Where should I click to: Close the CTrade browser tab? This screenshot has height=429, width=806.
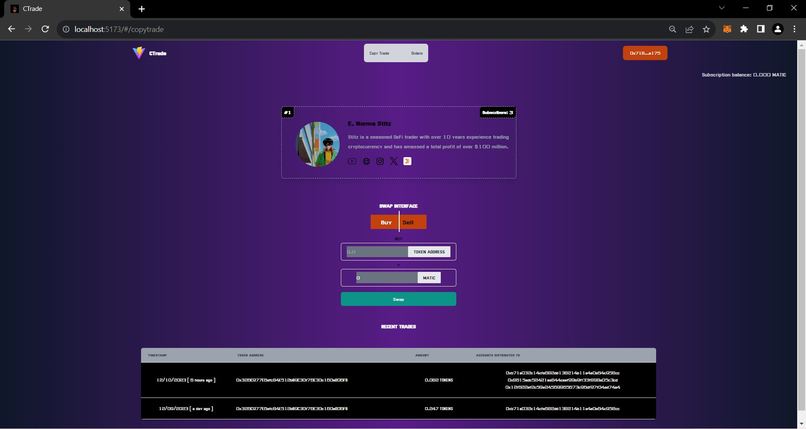tap(122, 9)
